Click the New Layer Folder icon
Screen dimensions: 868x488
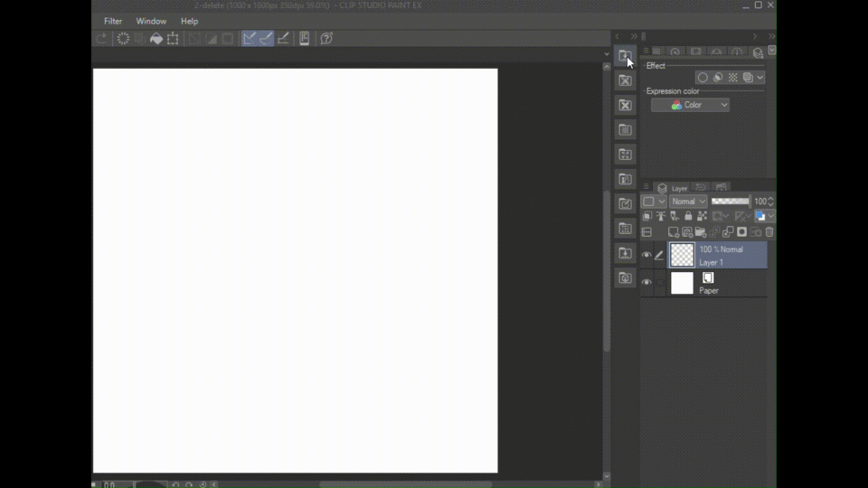701,232
